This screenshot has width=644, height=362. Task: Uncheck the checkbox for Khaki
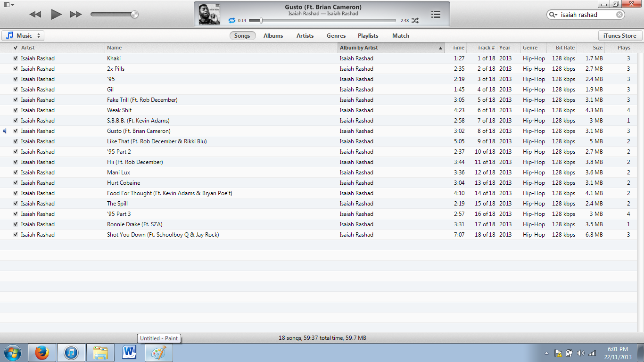pos(16,58)
